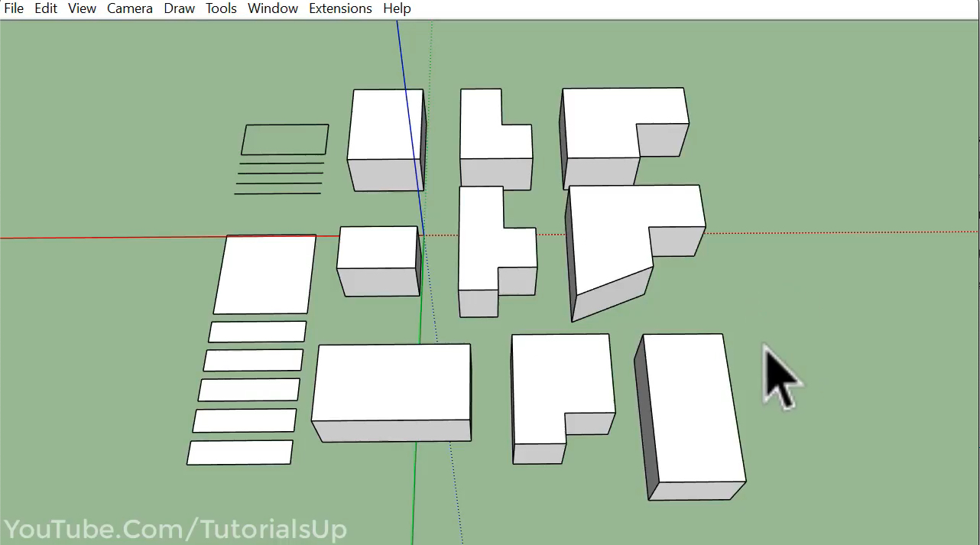Open the Edit menu

(x=46, y=8)
